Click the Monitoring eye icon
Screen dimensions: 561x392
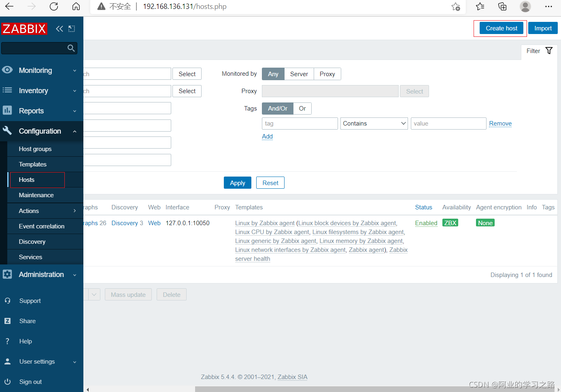pyautogui.click(x=7, y=70)
